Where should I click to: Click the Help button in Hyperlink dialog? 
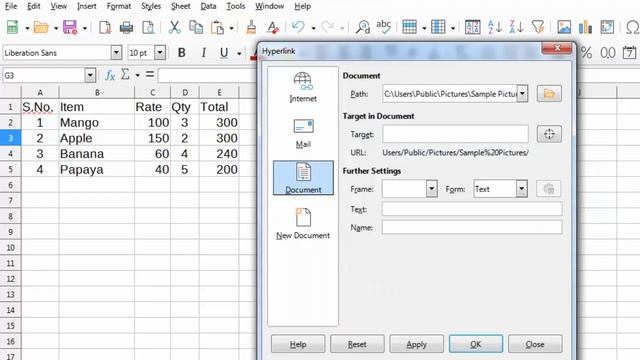click(298, 344)
